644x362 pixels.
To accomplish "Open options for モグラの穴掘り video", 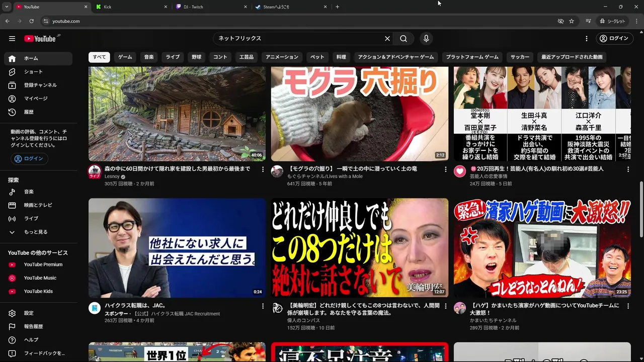I will click(x=445, y=169).
